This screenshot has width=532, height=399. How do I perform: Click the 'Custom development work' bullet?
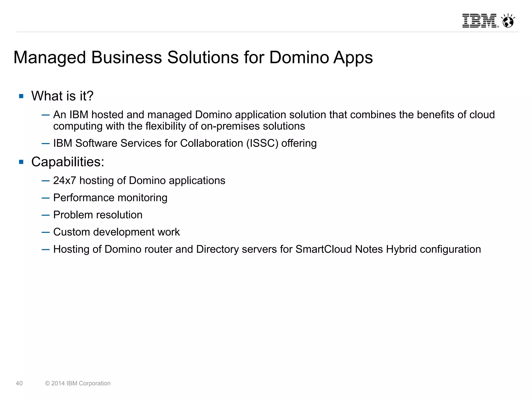pyautogui.click(x=116, y=232)
